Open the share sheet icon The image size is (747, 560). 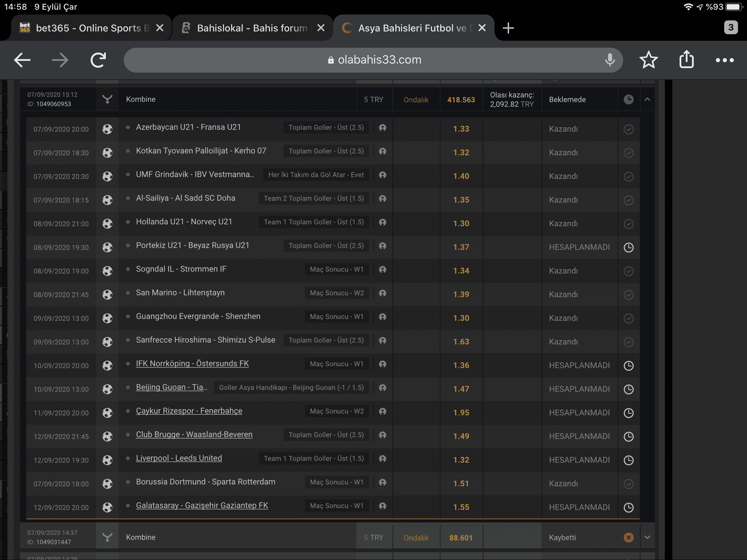(686, 59)
